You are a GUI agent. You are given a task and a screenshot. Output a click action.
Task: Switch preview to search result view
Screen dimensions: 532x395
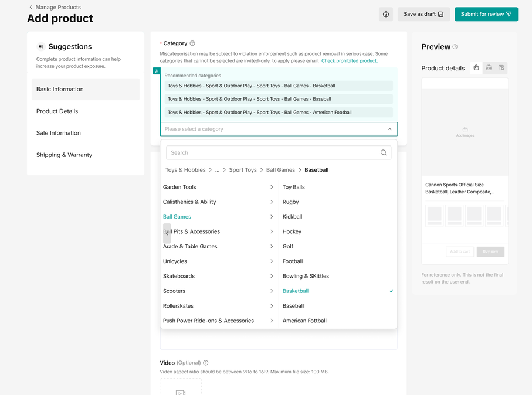501,68
